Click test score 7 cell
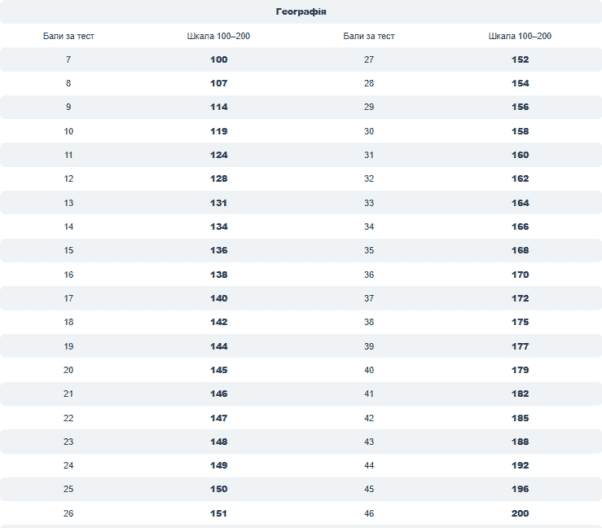This screenshot has height=528, width=602. pos(68,60)
